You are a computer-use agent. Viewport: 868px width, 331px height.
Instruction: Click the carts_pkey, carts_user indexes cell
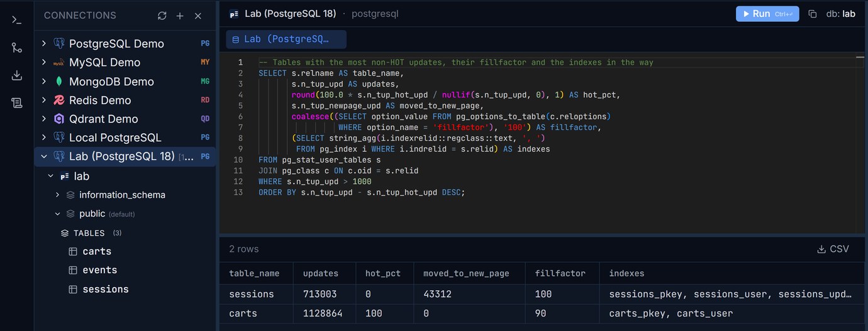pyautogui.click(x=733, y=313)
